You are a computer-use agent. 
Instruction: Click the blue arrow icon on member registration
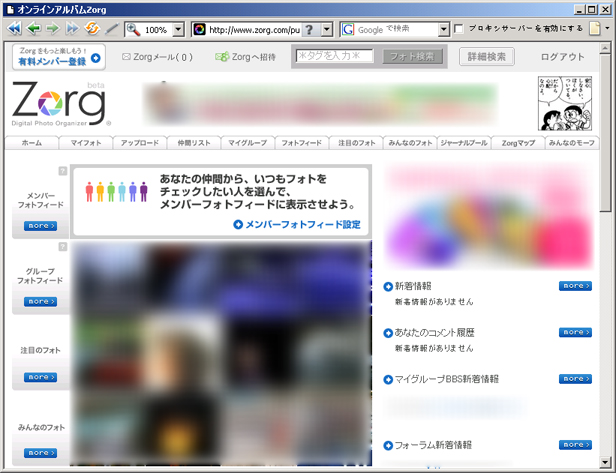click(95, 58)
